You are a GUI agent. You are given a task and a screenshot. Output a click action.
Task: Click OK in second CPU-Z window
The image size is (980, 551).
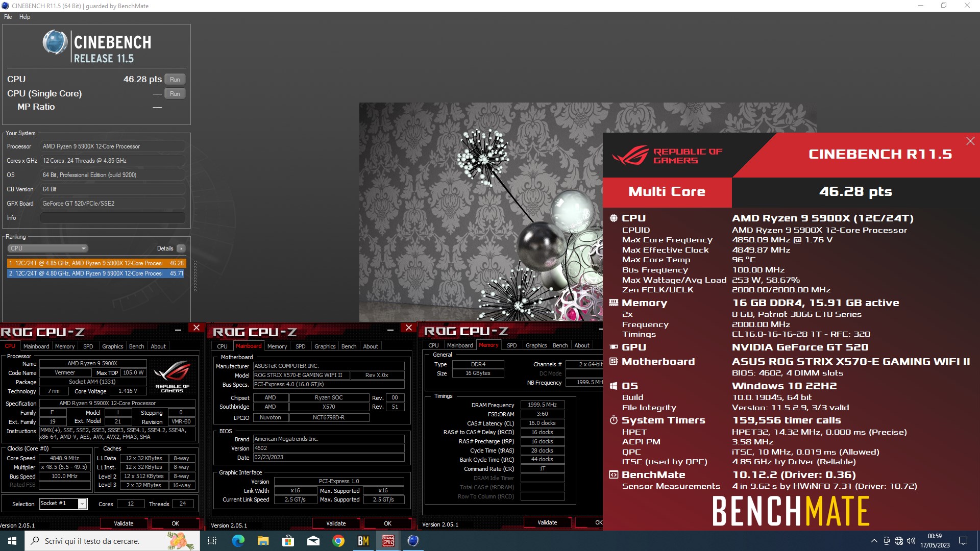click(x=387, y=523)
